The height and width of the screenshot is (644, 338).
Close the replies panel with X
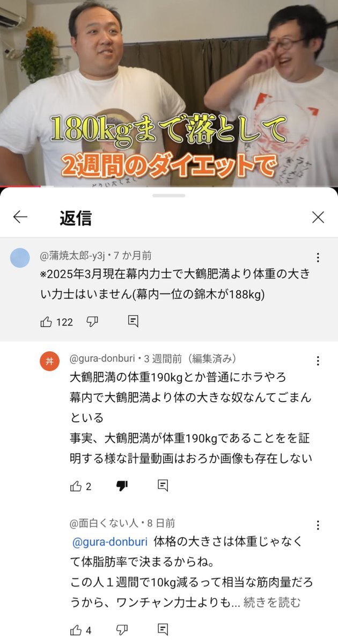[x=318, y=218]
